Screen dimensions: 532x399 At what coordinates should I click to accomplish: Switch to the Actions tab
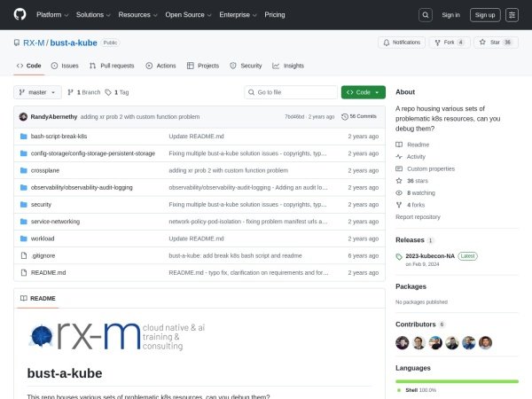(x=160, y=66)
